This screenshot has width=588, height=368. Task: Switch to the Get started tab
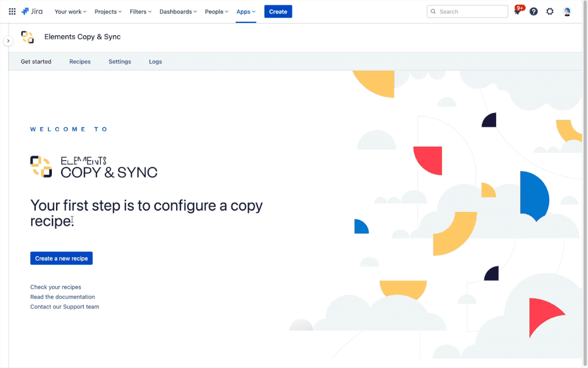point(36,61)
